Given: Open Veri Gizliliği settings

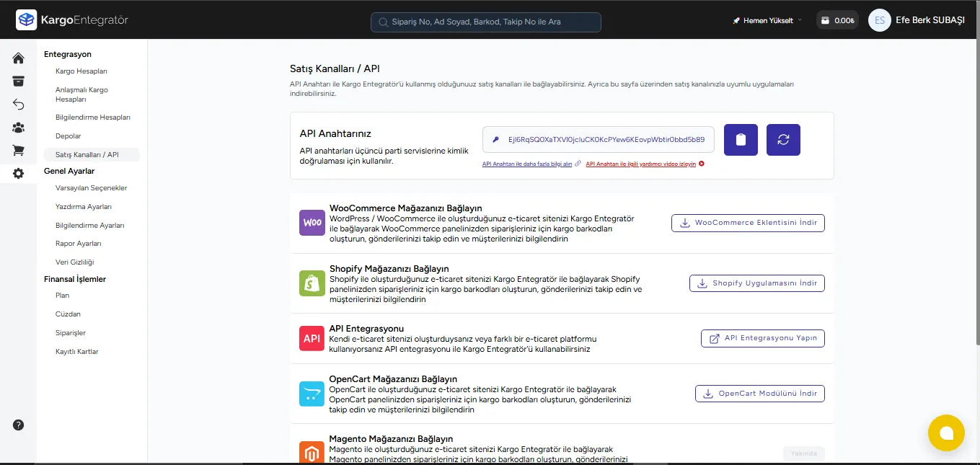Looking at the screenshot, I should click(75, 262).
